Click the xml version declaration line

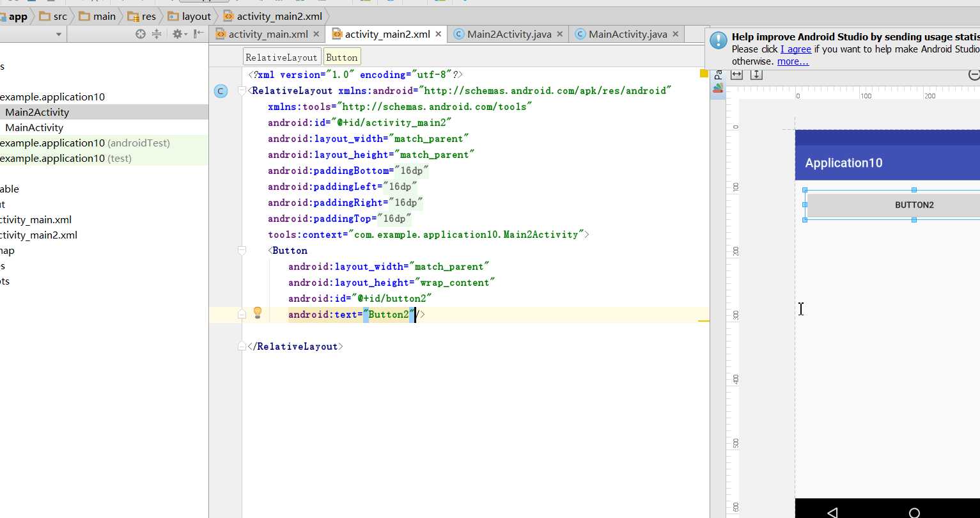pos(355,75)
